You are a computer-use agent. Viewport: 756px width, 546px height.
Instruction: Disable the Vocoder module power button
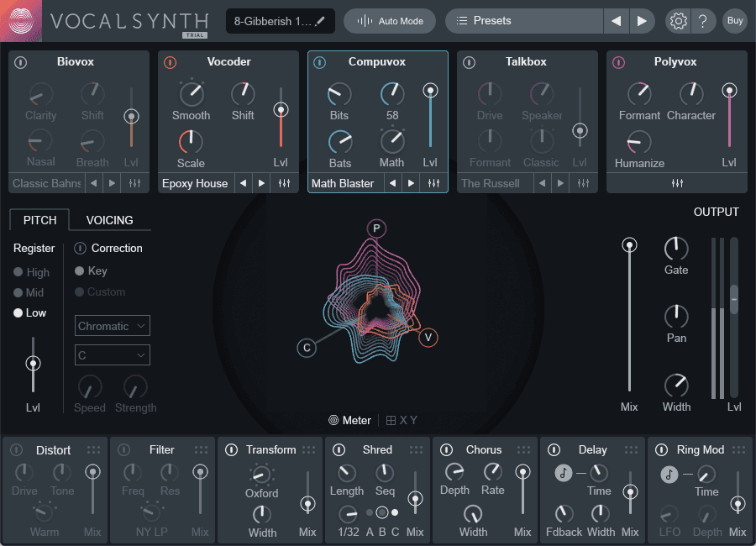point(171,62)
